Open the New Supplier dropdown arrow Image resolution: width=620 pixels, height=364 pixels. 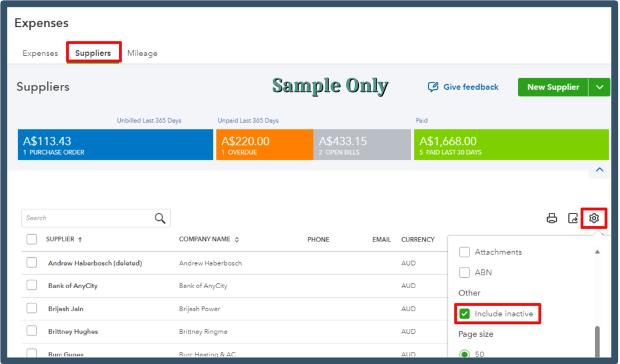pyautogui.click(x=599, y=87)
